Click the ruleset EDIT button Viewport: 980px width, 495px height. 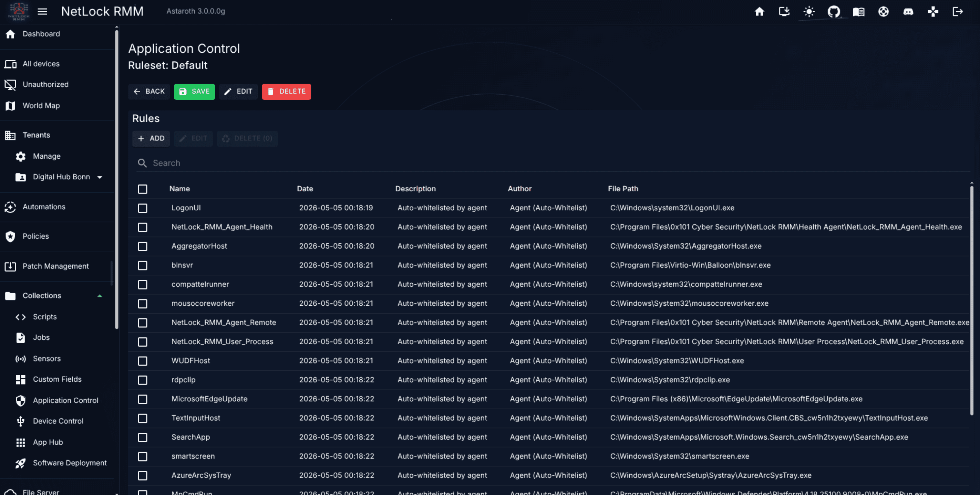[x=238, y=92]
